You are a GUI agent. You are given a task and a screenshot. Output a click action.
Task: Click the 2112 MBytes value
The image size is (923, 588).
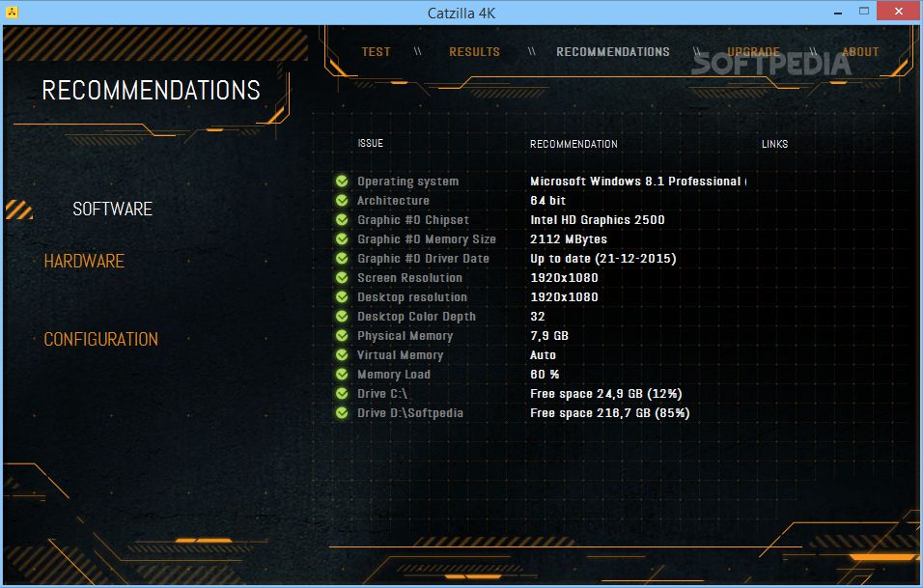click(x=569, y=239)
